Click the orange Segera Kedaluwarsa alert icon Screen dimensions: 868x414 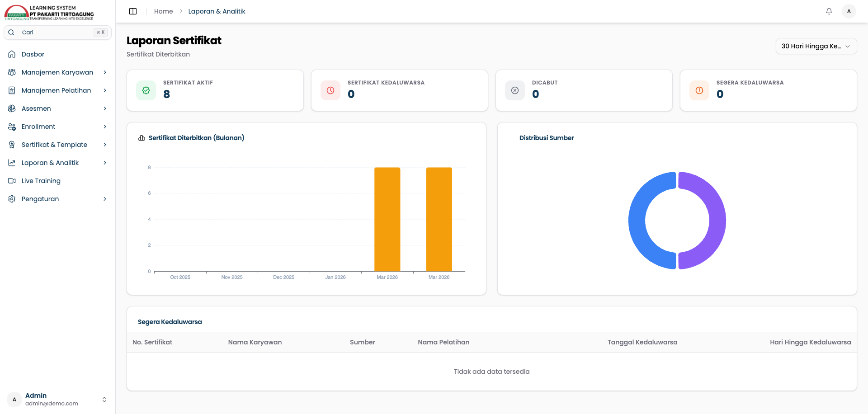pos(699,90)
